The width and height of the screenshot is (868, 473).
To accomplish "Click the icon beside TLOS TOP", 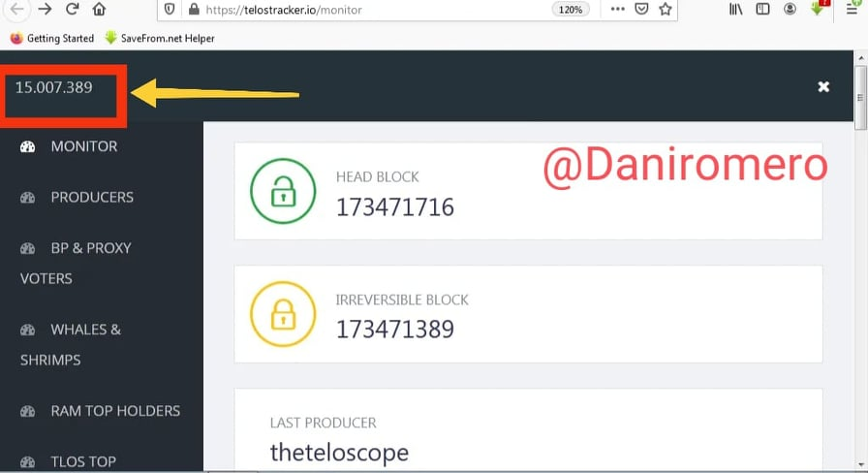I will 28,462.
